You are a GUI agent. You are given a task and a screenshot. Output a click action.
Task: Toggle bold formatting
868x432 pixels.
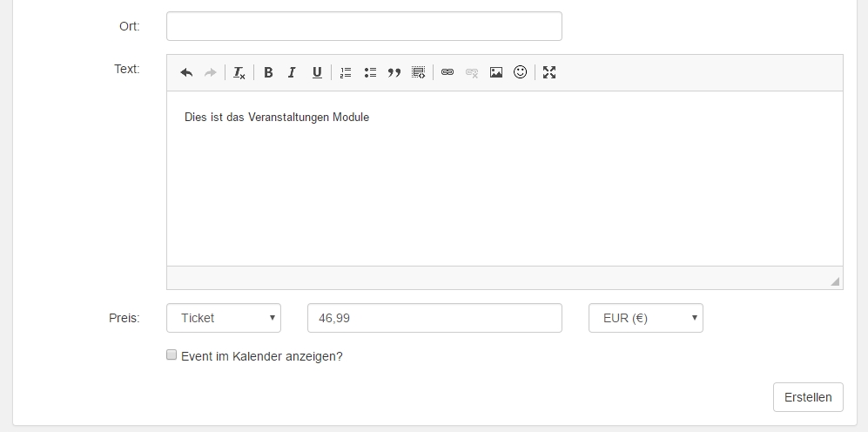tap(268, 72)
